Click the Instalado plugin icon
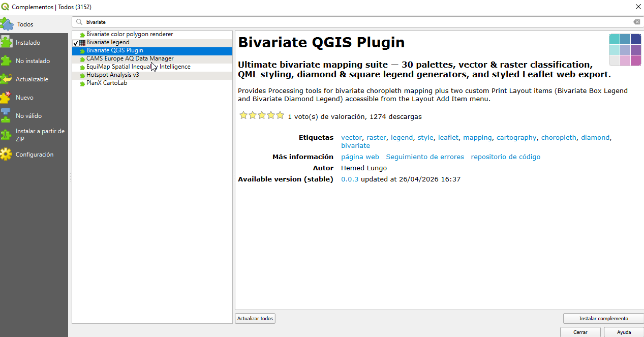644x337 pixels. click(x=6, y=43)
